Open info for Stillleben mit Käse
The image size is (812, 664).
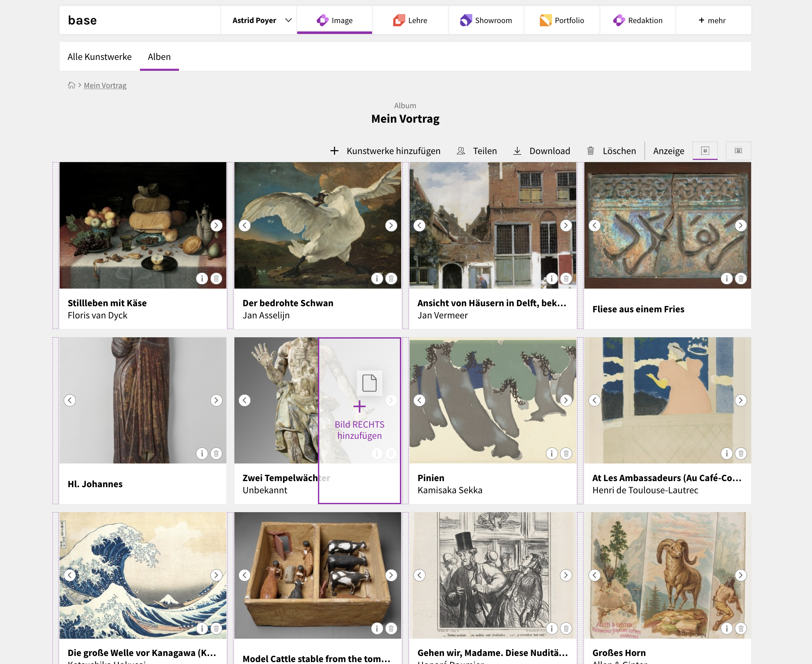coord(202,278)
